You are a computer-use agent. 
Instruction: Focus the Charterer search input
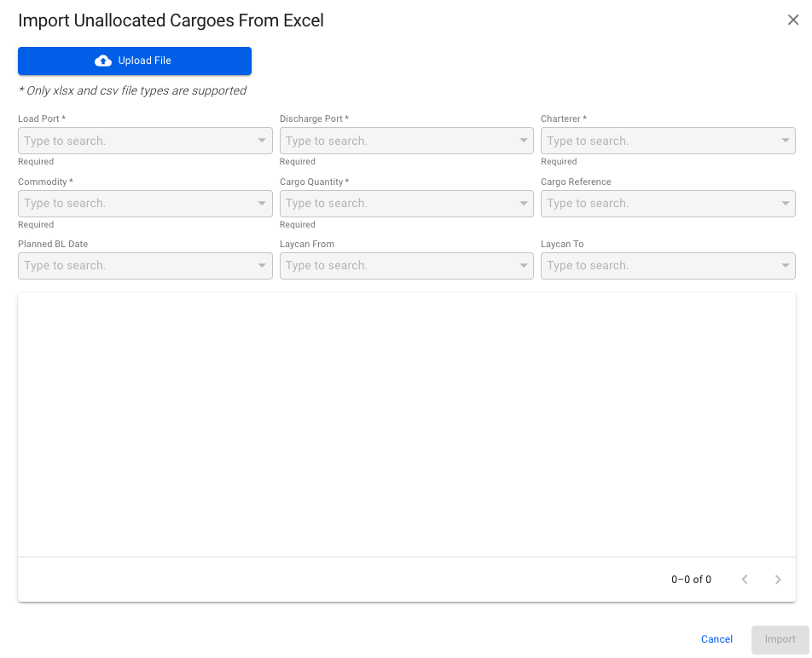[657, 141]
